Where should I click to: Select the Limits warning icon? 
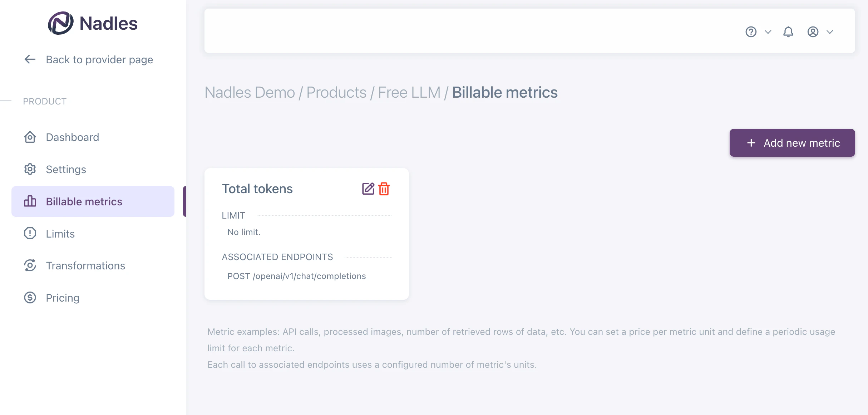click(x=30, y=233)
